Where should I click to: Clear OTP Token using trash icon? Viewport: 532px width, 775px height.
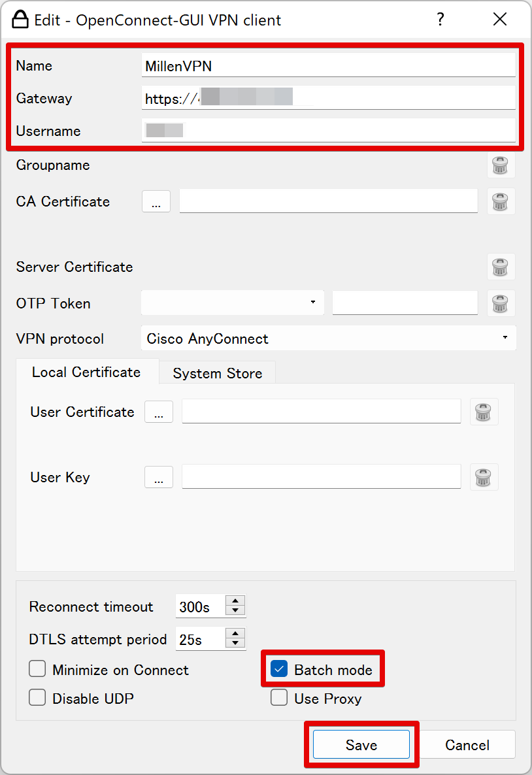point(500,303)
